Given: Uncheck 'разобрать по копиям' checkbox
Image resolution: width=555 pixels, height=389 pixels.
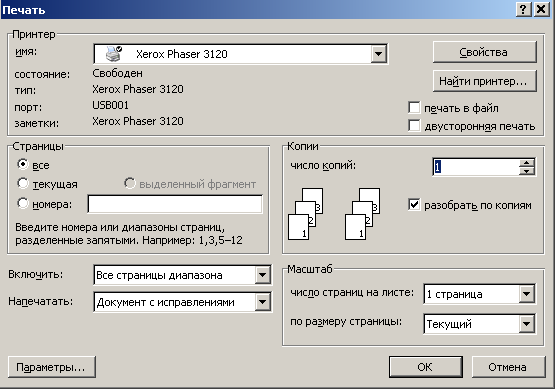Looking at the screenshot, I should point(414,204).
